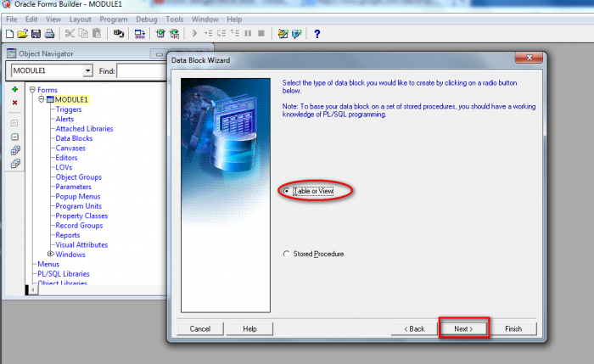Open the Tools menu

coord(174,20)
